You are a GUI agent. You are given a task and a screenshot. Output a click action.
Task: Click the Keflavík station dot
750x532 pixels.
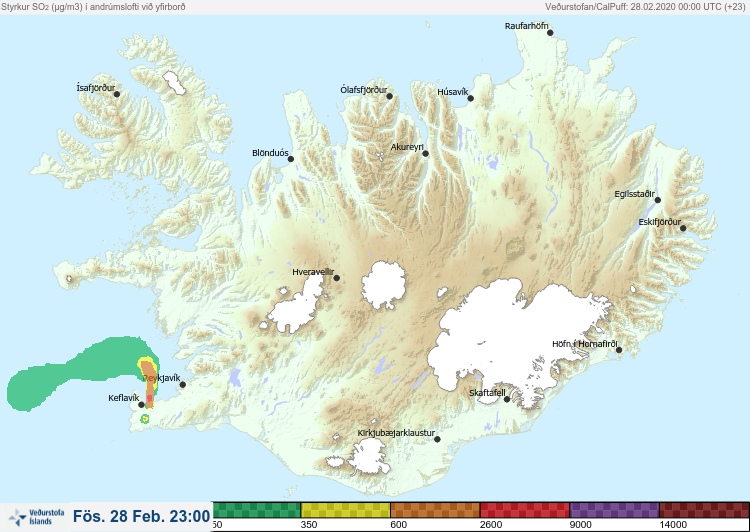[141, 405]
